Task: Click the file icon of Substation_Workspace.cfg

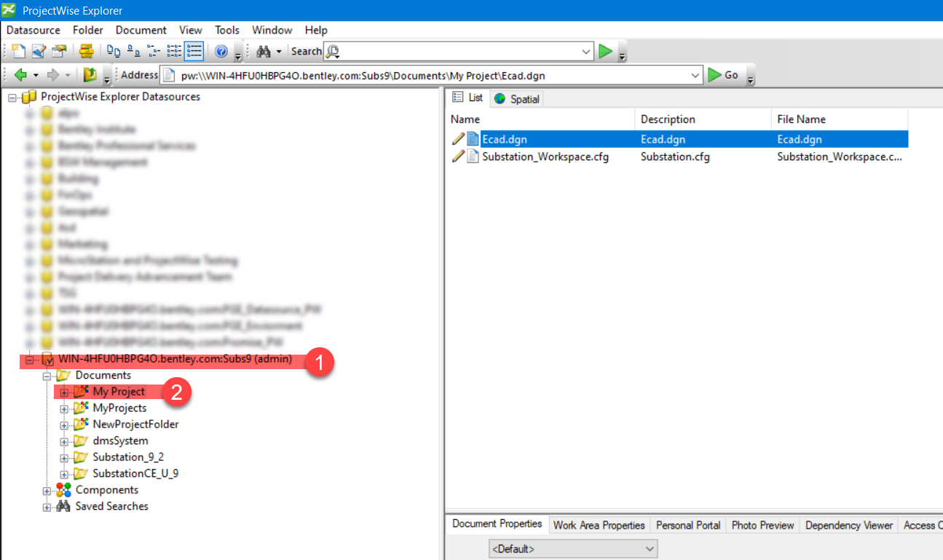Action: click(473, 156)
